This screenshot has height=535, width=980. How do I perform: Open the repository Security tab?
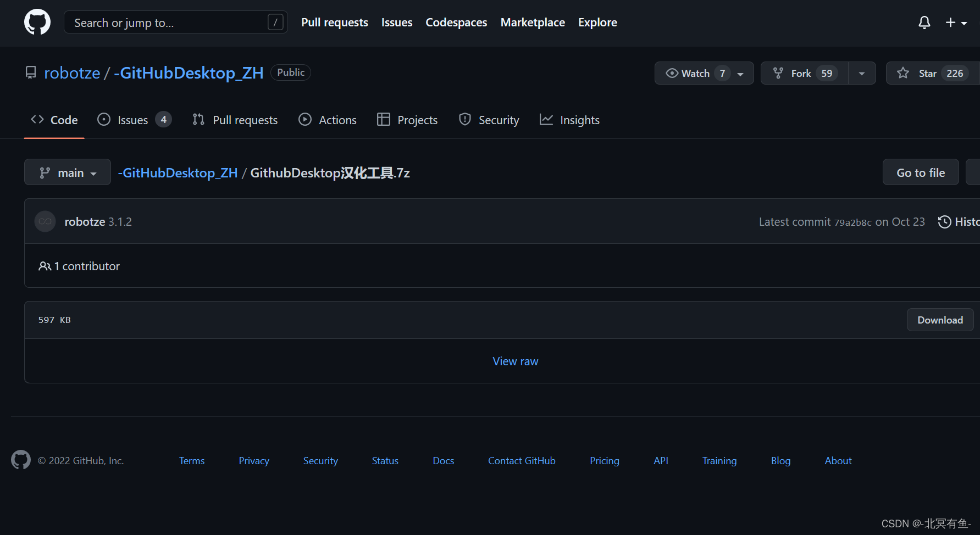[x=489, y=120]
